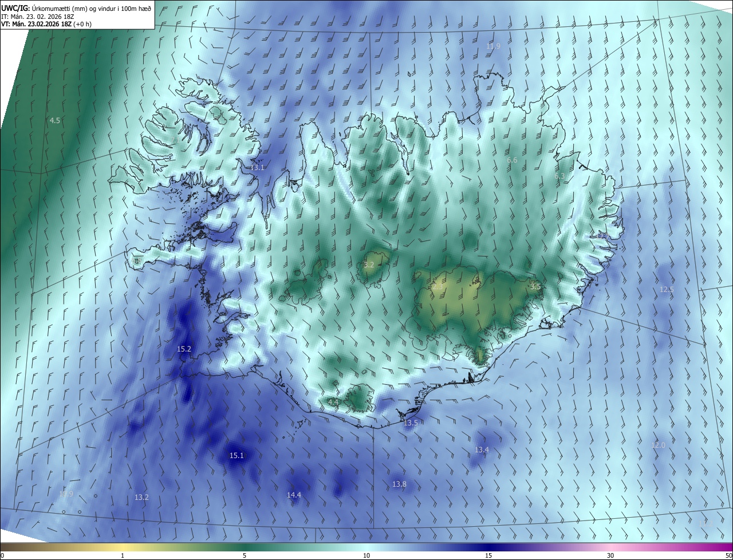Click the 4.5 value west of Iceland
The height and width of the screenshot is (560, 733).
point(55,121)
